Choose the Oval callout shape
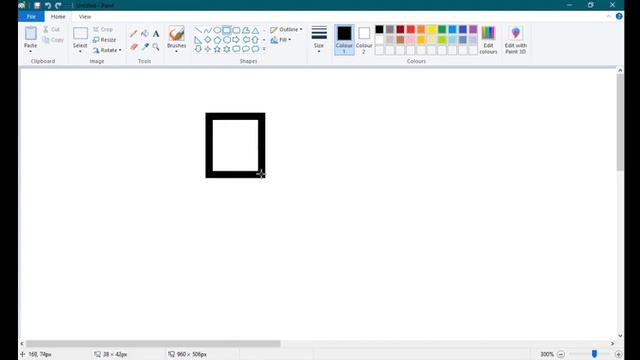This screenshot has width=640, height=360. [246, 49]
